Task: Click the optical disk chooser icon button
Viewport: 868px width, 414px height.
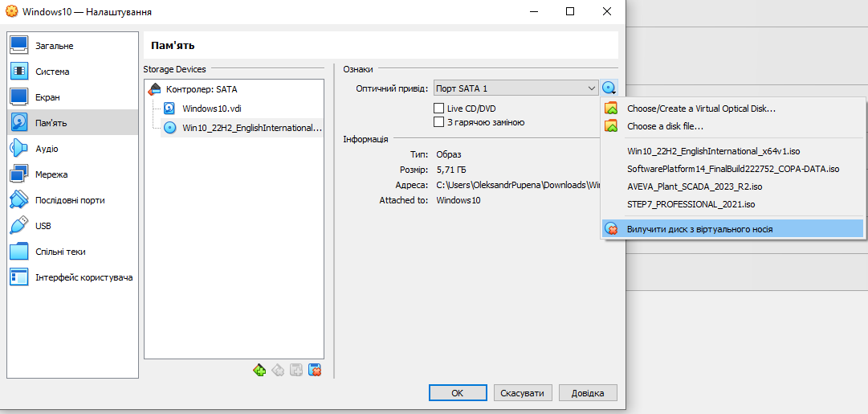Action: [609, 88]
